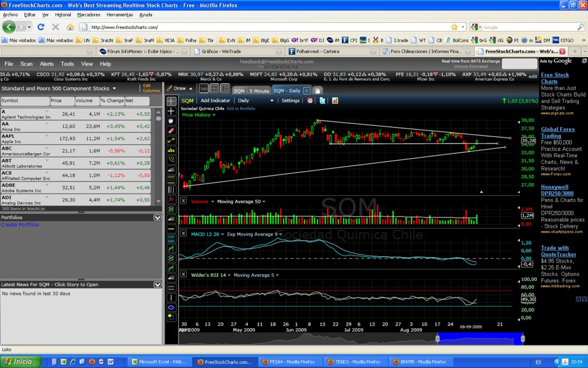Open the Moving Average 5 dropdown
Image resolution: width=588 pixels, height=368 pixels.
[278, 275]
